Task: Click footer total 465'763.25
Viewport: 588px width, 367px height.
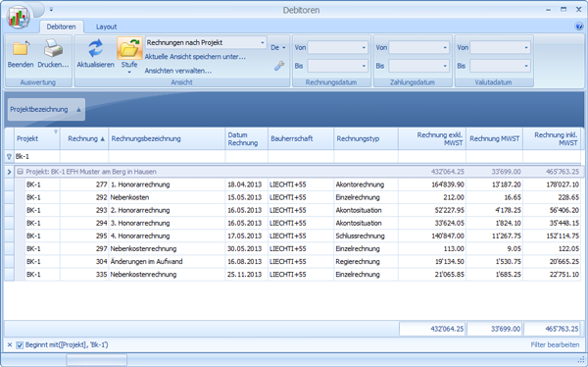Action: (552, 329)
